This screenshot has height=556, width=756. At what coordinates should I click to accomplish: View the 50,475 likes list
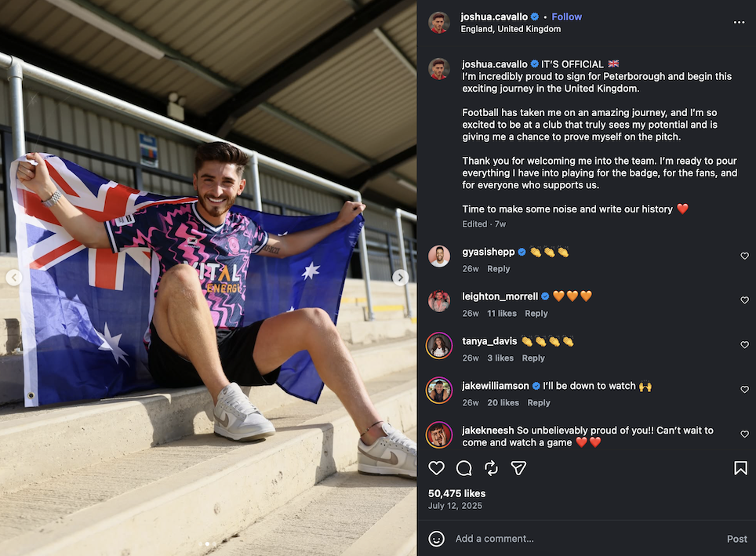tap(456, 493)
